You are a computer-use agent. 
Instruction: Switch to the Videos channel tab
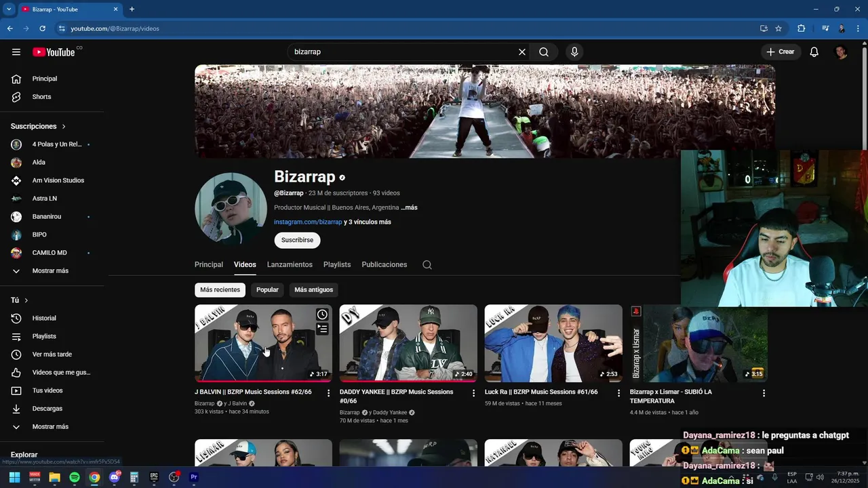[245, 265]
